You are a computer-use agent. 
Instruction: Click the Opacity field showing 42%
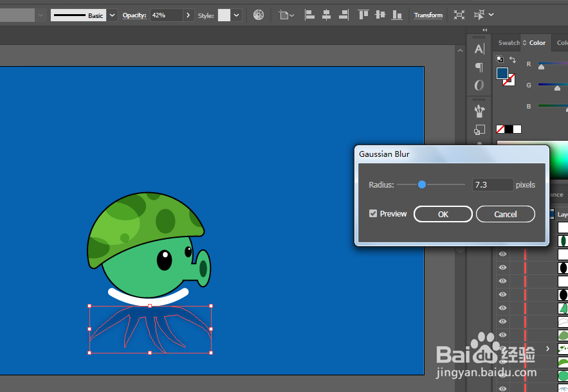click(166, 15)
